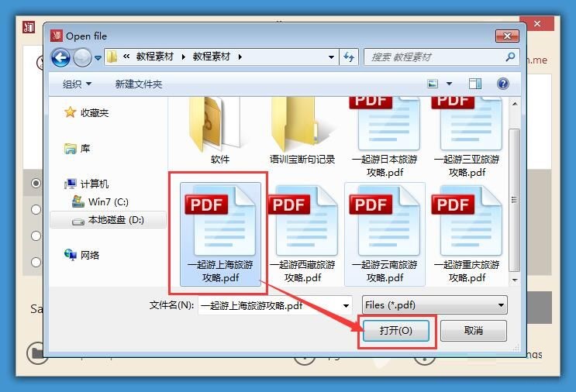Viewport: 576px width, 392px height.
Task: Select 网络 in navigation pane
Action: 81,255
